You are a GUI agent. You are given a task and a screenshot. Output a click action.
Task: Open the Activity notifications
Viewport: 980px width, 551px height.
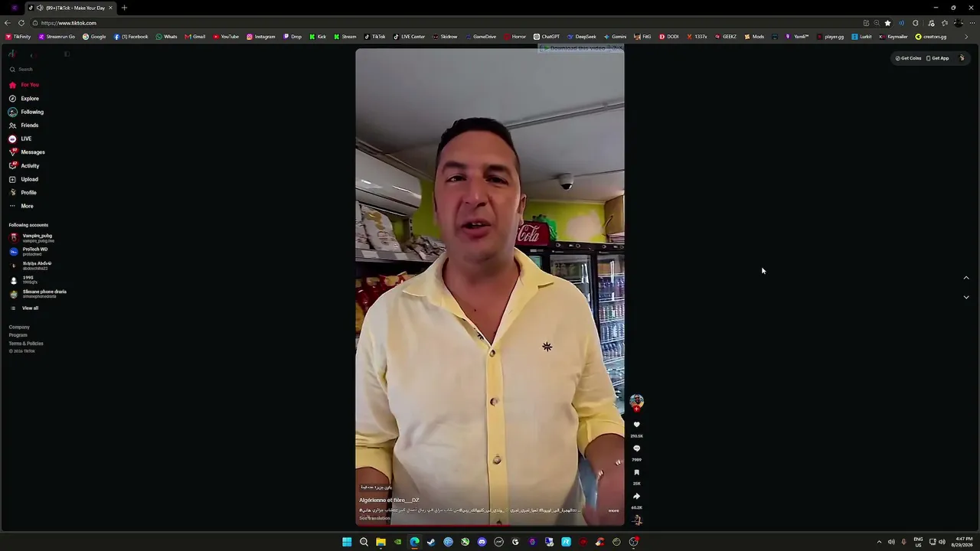(x=24, y=165)
